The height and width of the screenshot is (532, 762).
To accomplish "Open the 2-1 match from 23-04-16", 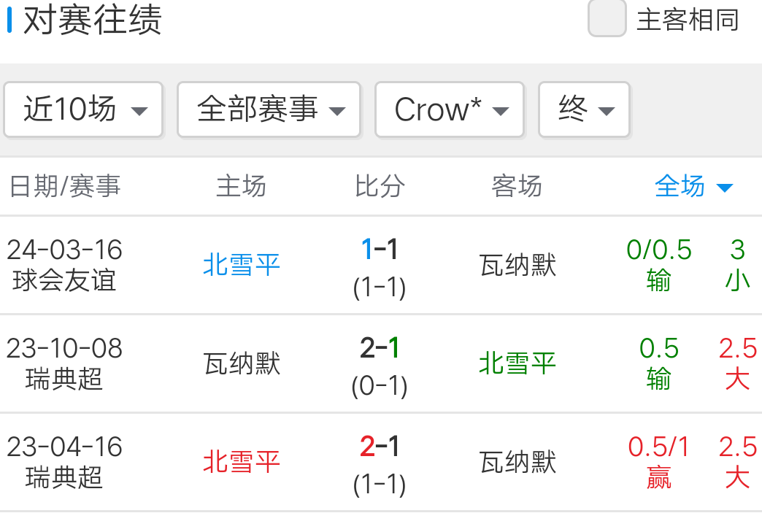I will coord(380,447).
